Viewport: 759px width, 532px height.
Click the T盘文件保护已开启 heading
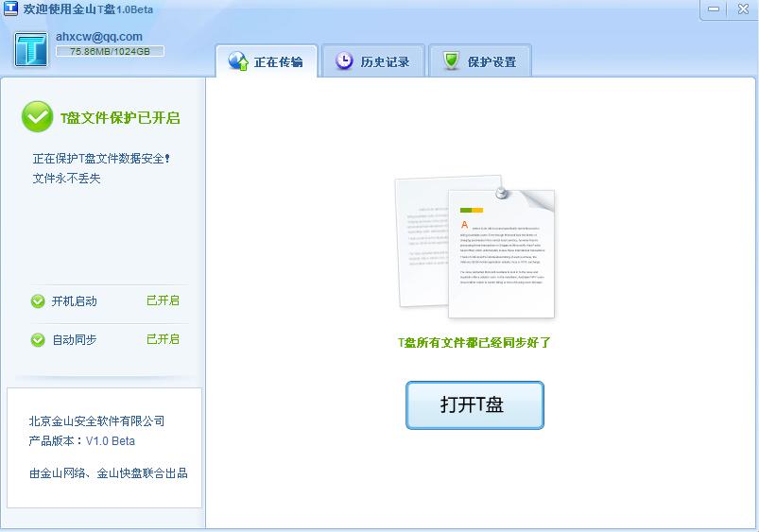[x=120, y=117]
